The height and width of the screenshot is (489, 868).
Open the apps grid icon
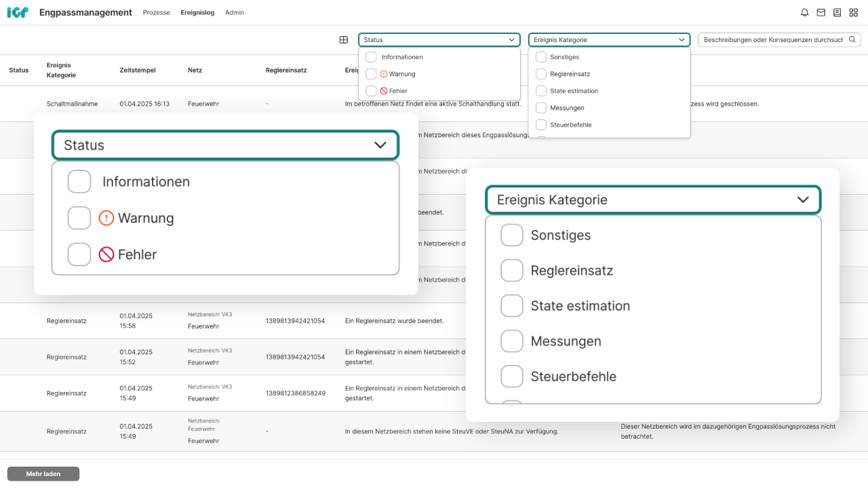click(854, 12)
